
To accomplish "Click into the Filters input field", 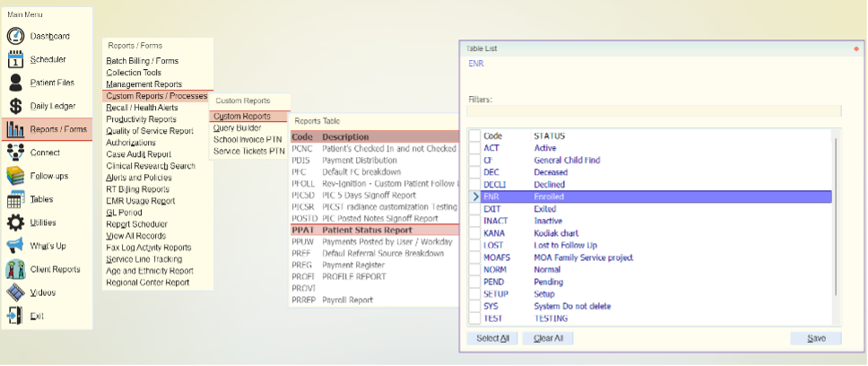I will click(x=654, y=111).
